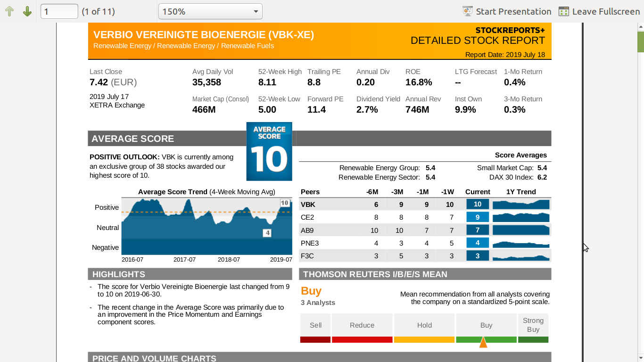The width and height of the screenshot is (644, 362).
Task: Click PNE3's current score box showing 4
Action: [x=478, y=243]
